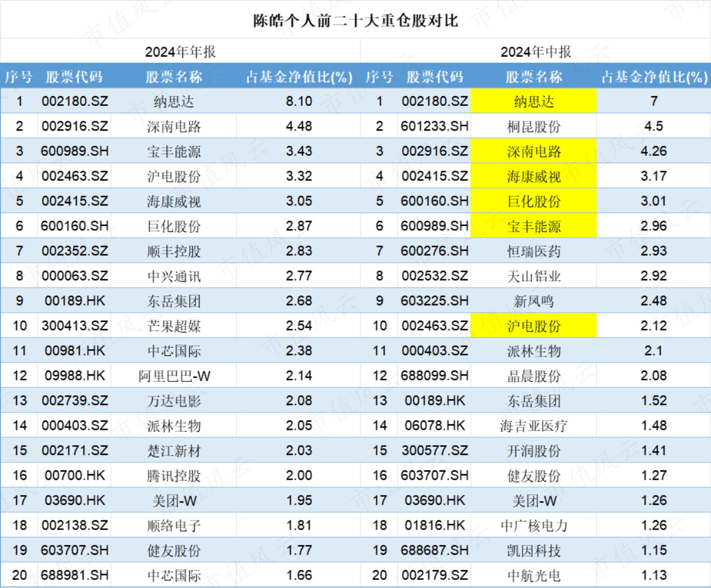Select the 沪电股份 cell with value 3.32
Image resolution: width=711 pixels, height=588 pixels.
click(174, 176)
